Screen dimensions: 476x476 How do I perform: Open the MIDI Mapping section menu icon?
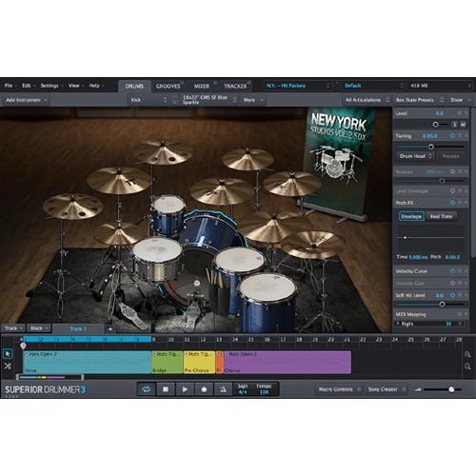point(460,314)
